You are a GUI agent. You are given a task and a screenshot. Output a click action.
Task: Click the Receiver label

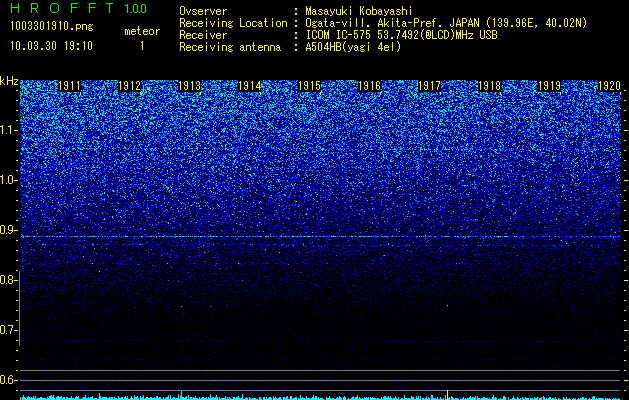(x=203, y=35)
